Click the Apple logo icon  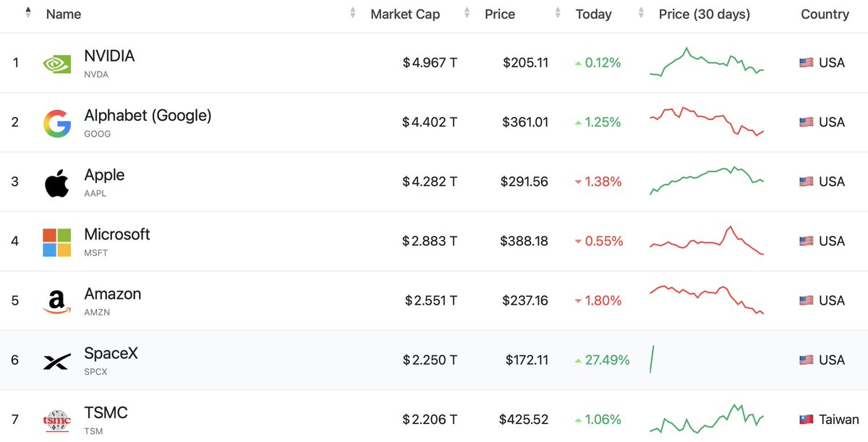pos(56,182)
